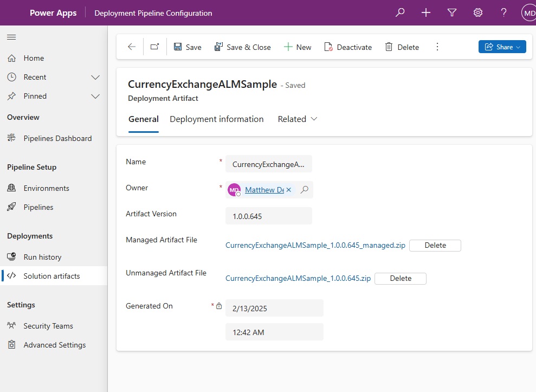Viewport: 536px width, 392px height.
Task: Download CurrencyExchangeALMSample_1.0.0.645.zip unmanaged file
Action: click(x=298, y=278)
